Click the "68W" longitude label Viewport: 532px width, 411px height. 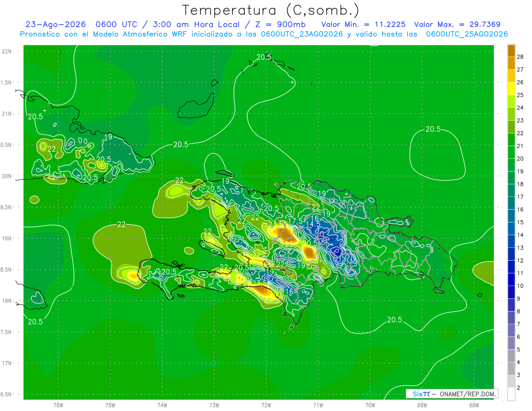474,405
